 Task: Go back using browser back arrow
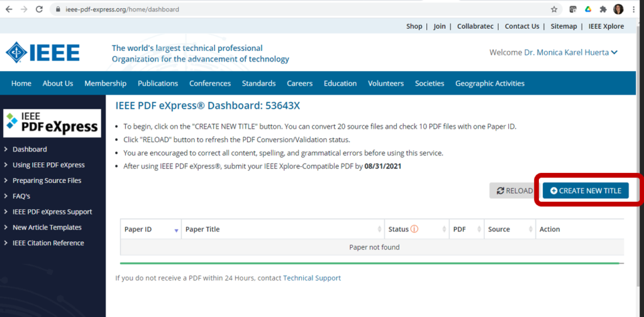pos(9,9)
